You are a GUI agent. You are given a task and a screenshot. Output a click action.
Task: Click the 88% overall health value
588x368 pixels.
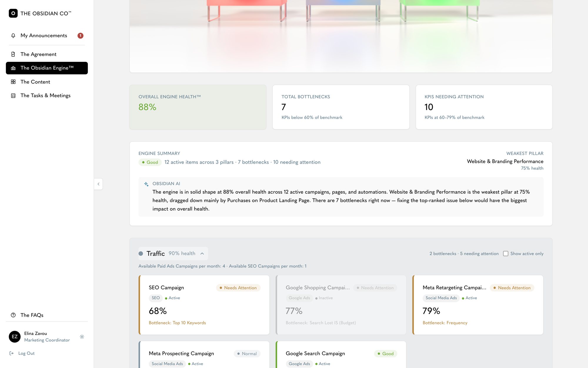pos(147,107)
